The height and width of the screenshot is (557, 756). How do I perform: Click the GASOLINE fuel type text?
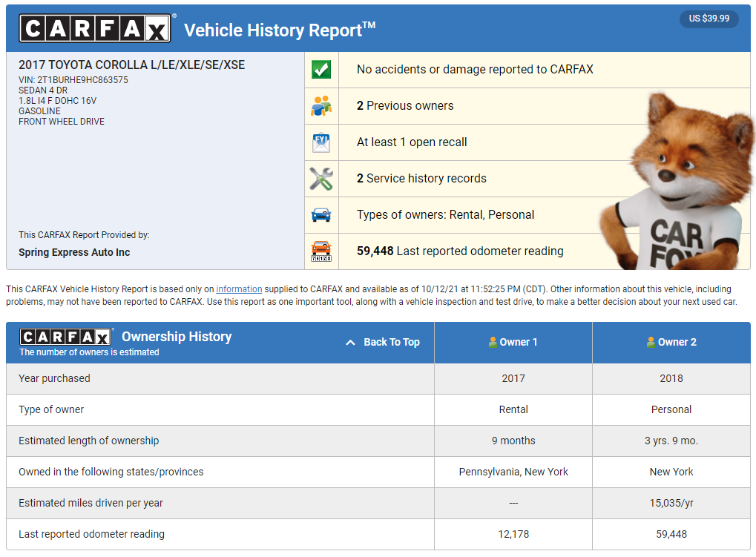click(39, 111)
